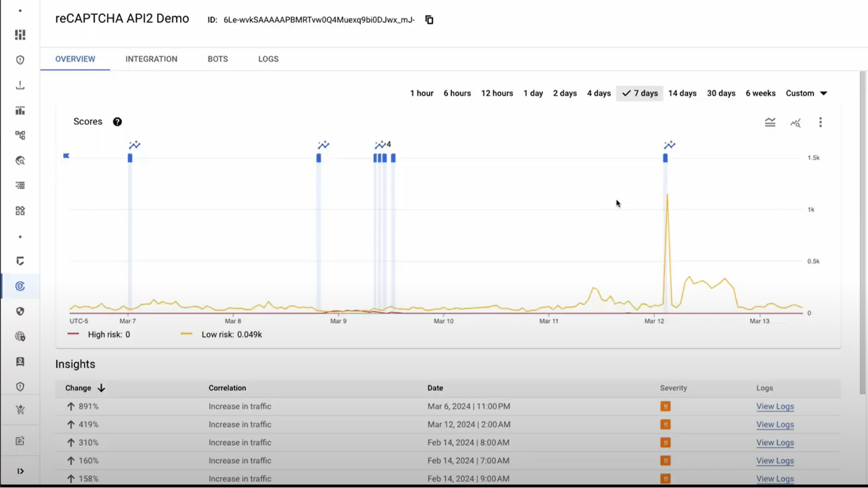This screenshot has width=868, height=488.
Task: Click the Correlation column header
Action: [x=227, y=388]
